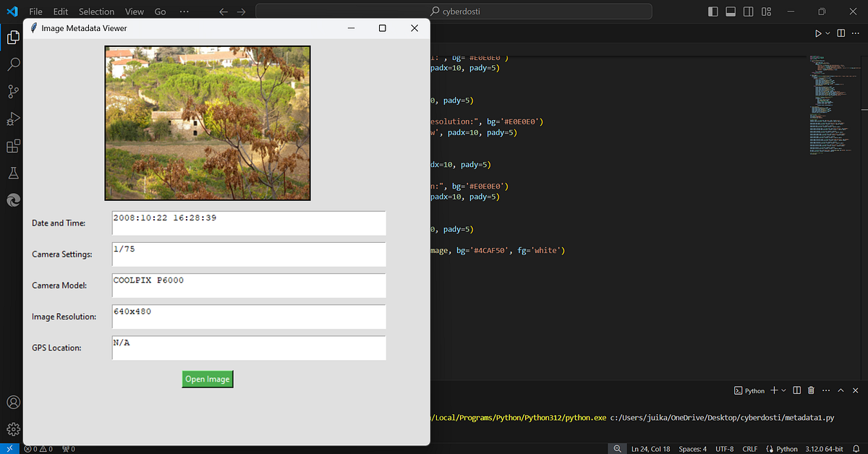Image resolution: width=868 pixels, height=454 pixels.
Task: Click the green Open Image button
Action: tap(207, 379)
